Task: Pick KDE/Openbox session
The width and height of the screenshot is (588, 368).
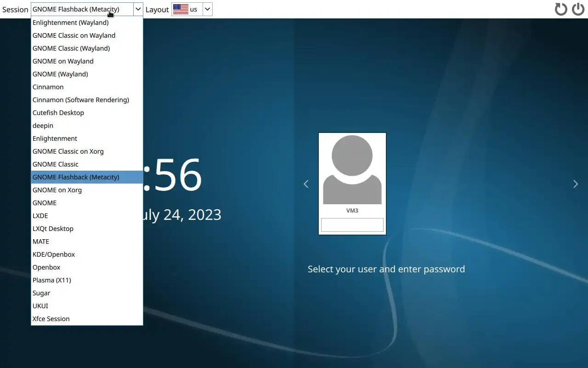Action: coord(87,254)
